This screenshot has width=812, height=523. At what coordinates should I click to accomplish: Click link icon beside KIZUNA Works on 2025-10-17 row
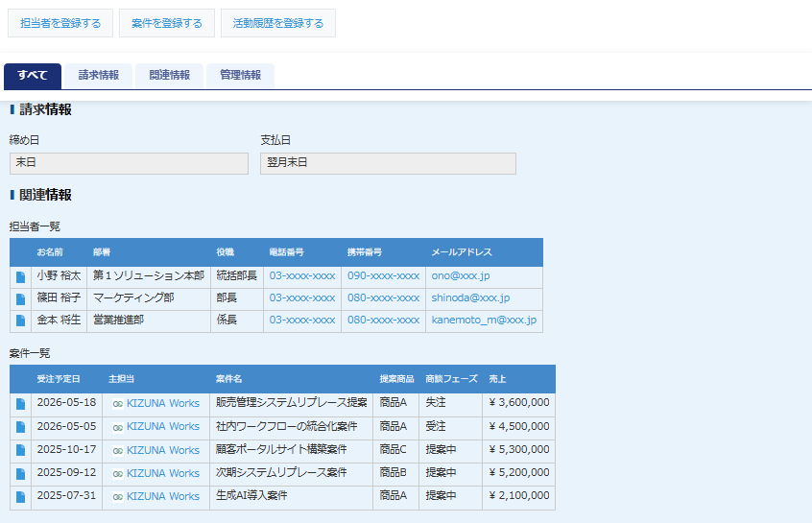(x=118, y=451)
